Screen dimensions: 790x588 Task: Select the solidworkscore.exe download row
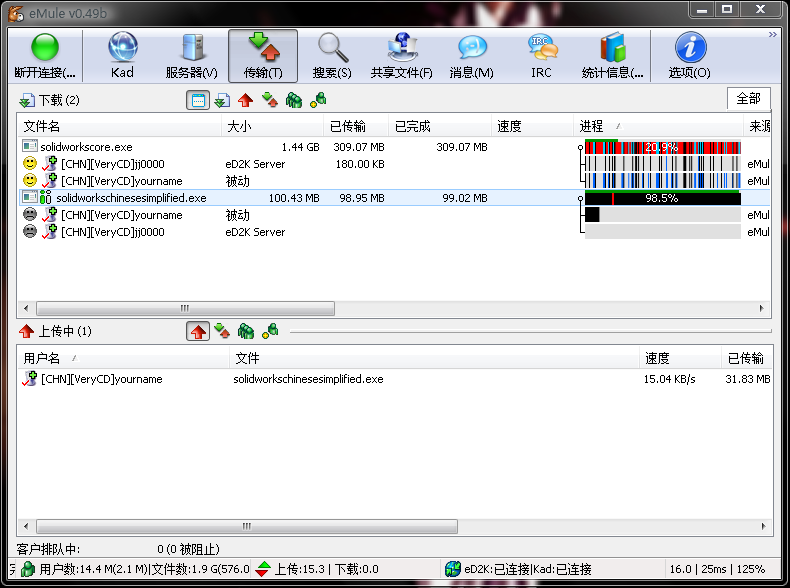pyautogui.click(x=394, y=147)
